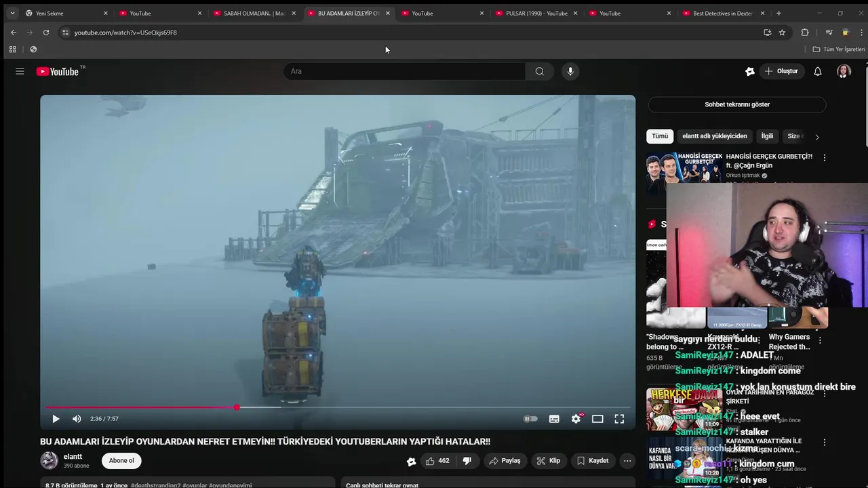Open the tab search dropdown arrow
The height and width of the screenshot is (488, 868).
(12, 13)
